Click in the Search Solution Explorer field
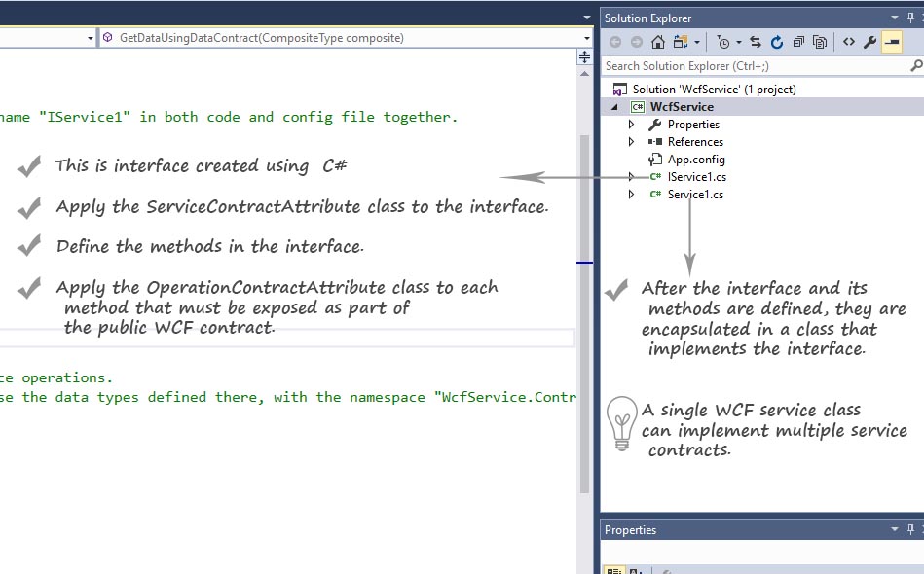Image resolution: width=924 pixels, height=574 pixels. coord(755,66)
